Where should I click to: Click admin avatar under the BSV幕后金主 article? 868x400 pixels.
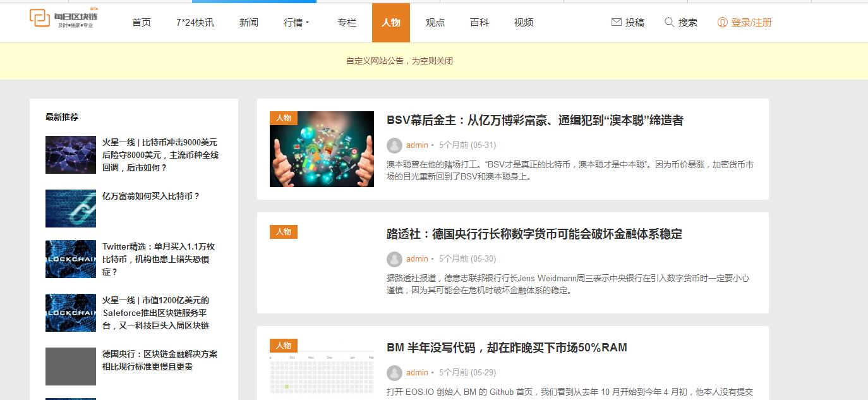click(x=394, y=145)
